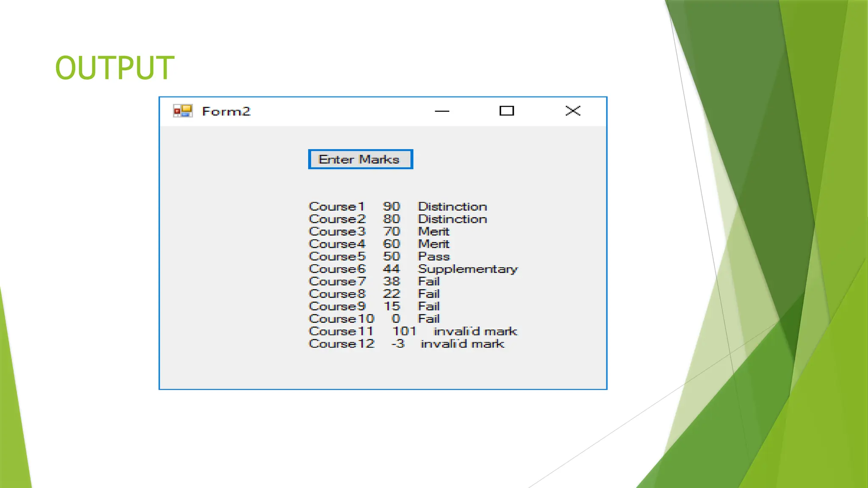
Task: Click the OUTPUT slide heading
Action: 114,68
